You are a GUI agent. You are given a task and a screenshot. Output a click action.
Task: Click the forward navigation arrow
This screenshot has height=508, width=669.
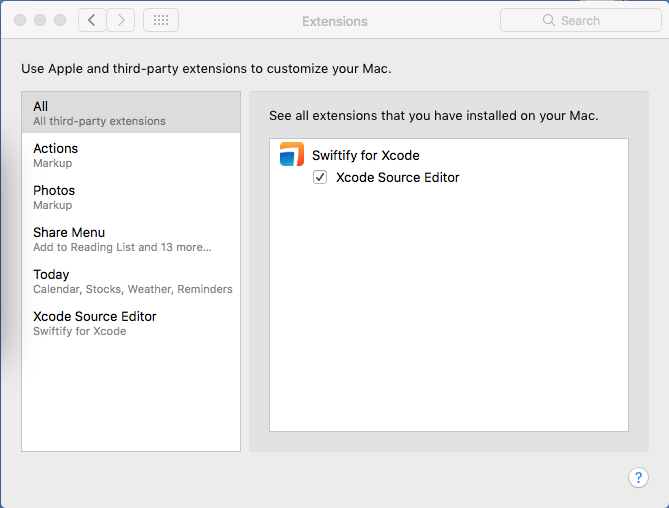click(x=121, y=20)
